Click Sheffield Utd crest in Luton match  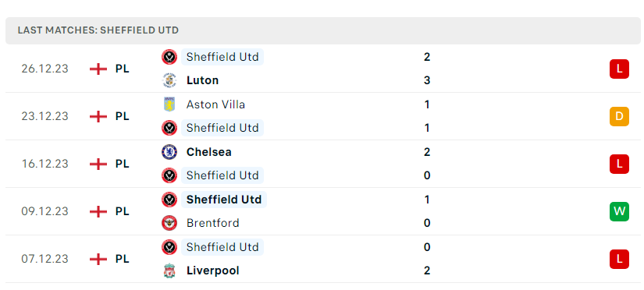click(169, 57)
